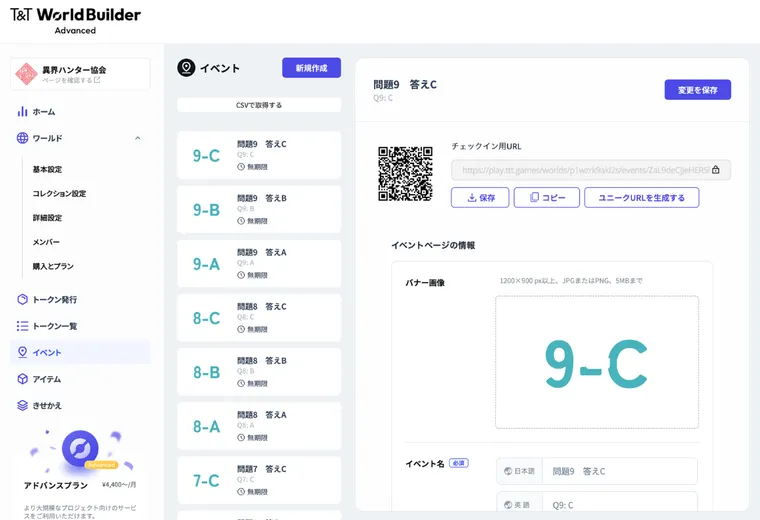This screenshot has height=520, width=760.
Task: Click 変更を保存 button
Action: tap(697, 90)
